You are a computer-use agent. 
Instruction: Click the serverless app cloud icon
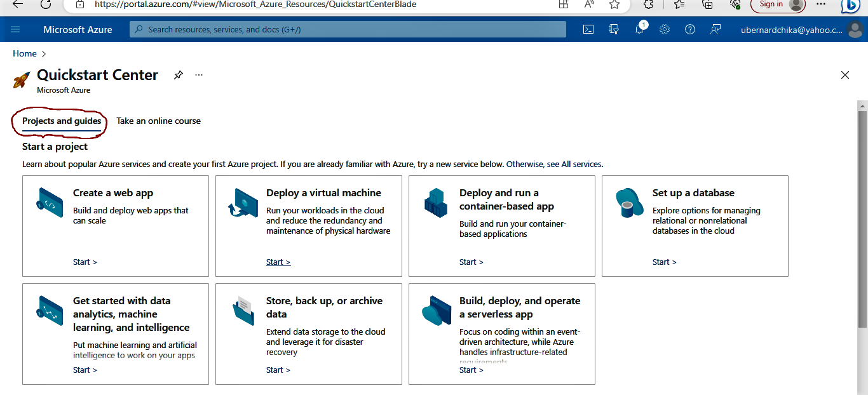click(436, 311)
